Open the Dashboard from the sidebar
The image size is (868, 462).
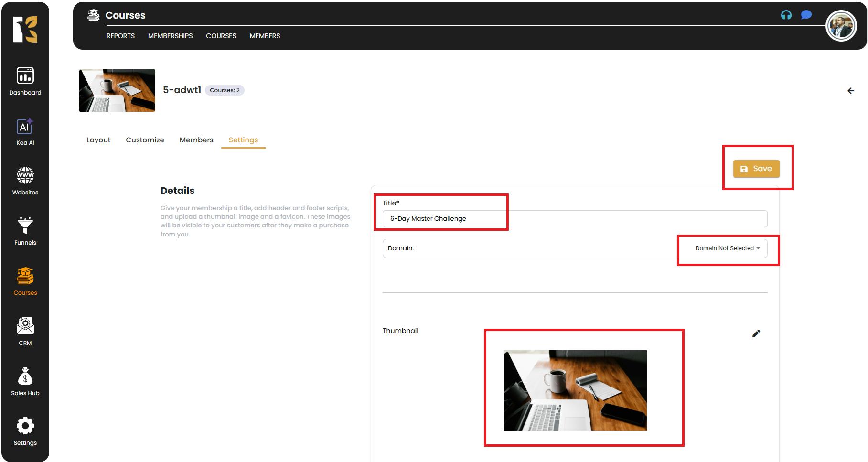tap(25, 81)
